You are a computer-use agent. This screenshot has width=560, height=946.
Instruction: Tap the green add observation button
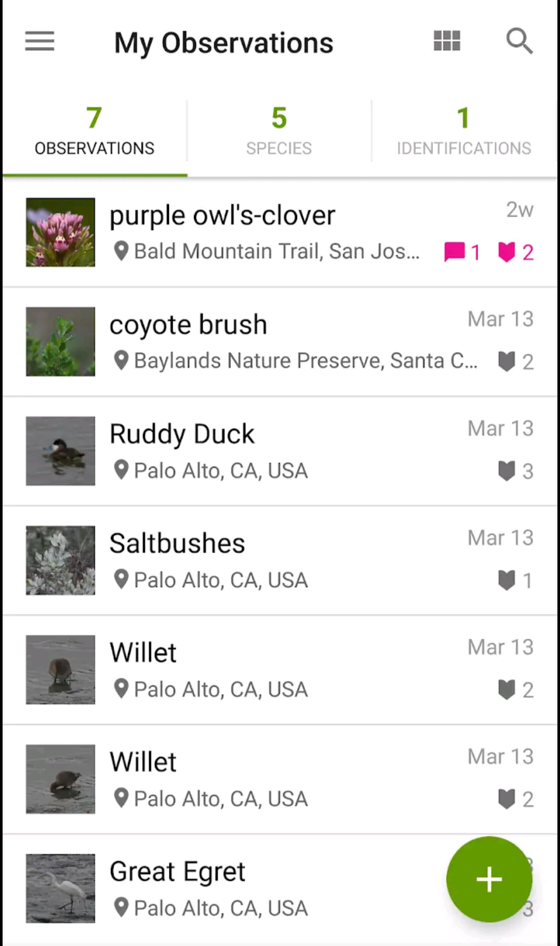[489, 879]
